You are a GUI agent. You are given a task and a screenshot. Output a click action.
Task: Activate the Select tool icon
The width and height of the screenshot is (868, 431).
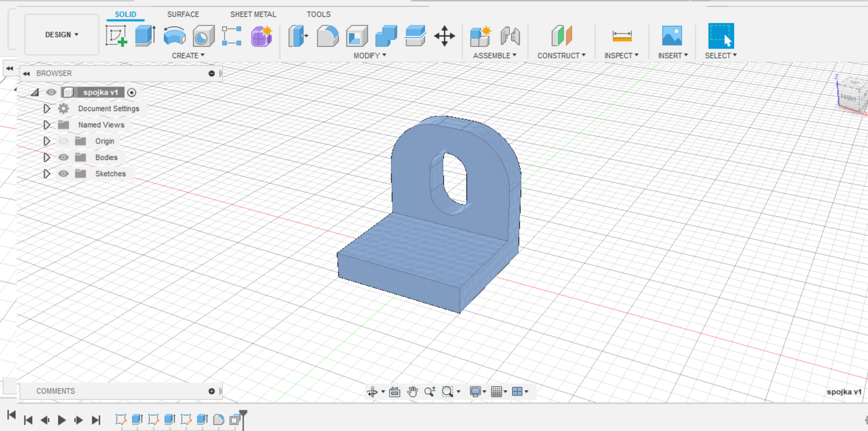click(721, 36)
